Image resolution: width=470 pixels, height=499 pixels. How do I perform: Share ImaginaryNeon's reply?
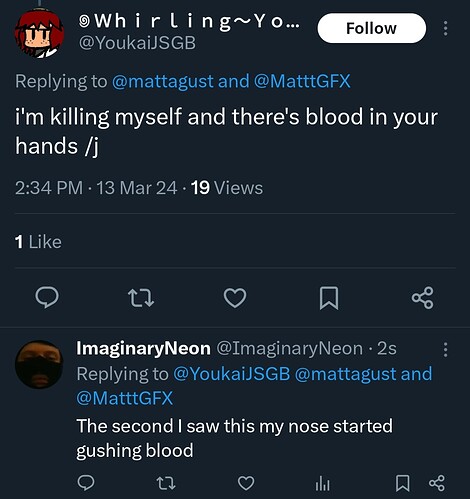coord(437,483)
